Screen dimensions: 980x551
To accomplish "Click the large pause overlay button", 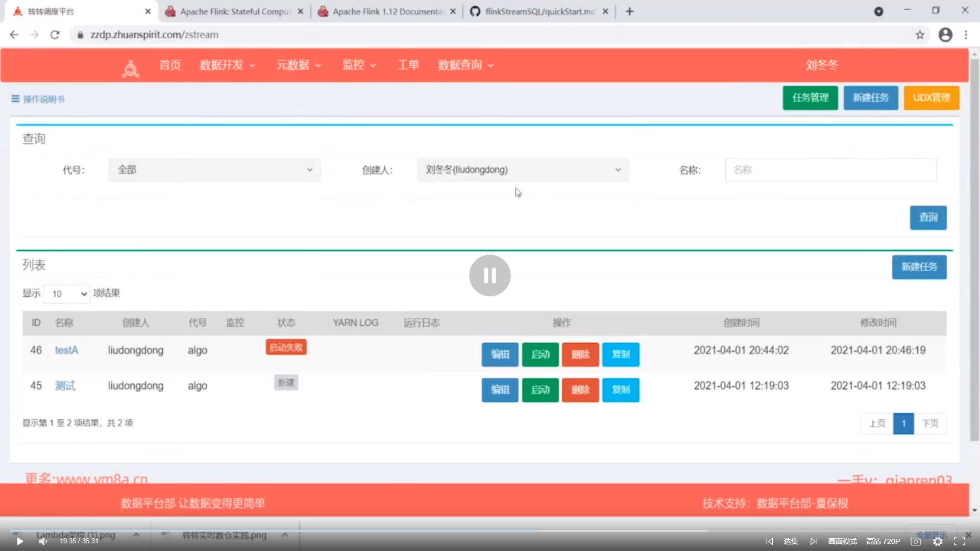I will [489, 275].
